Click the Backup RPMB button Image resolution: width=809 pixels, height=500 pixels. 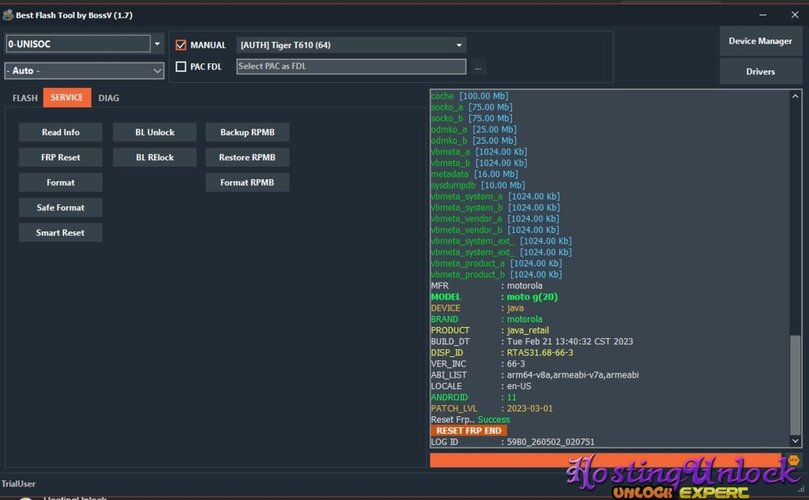[x=247, y=132]
